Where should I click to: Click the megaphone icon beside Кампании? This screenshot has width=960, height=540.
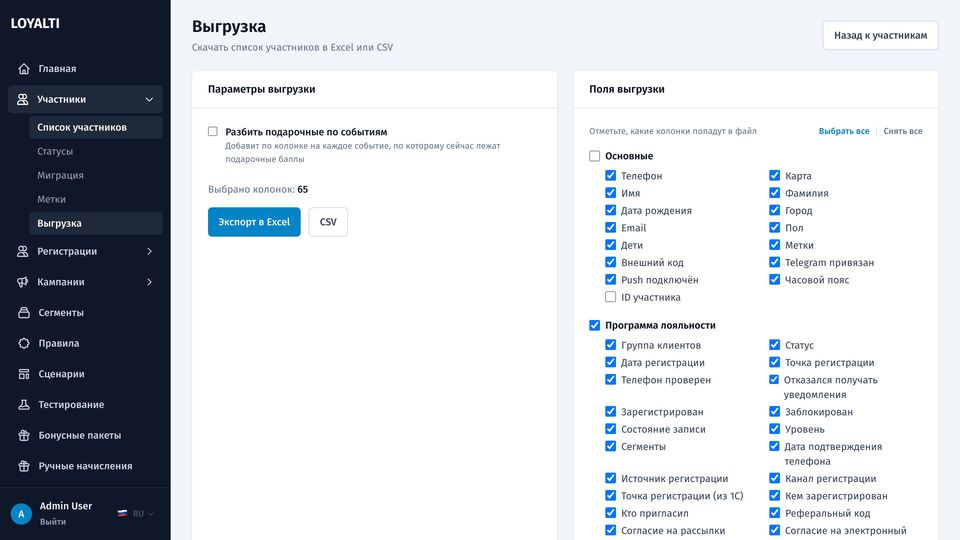pos(23,282)
